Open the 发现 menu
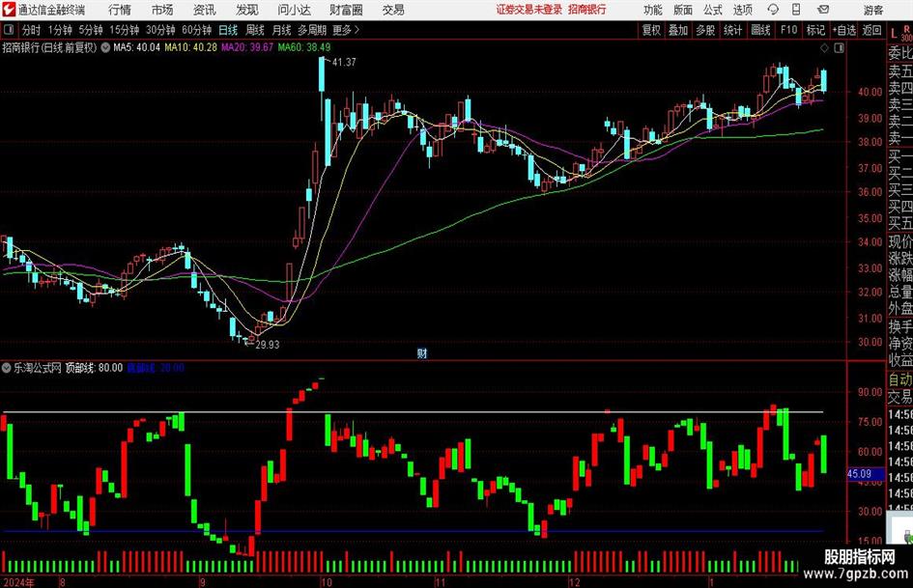Screen dimensions: 913x588 pyautogui.click(x=247, y=10)
